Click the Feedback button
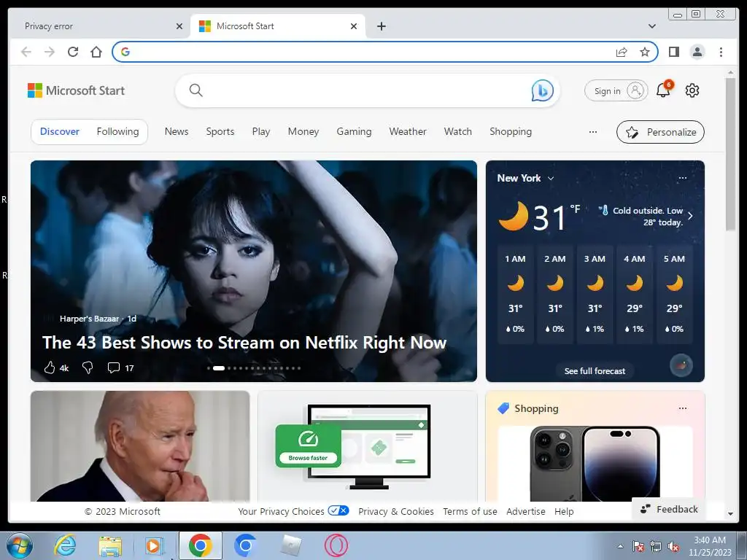 point(669,509)
